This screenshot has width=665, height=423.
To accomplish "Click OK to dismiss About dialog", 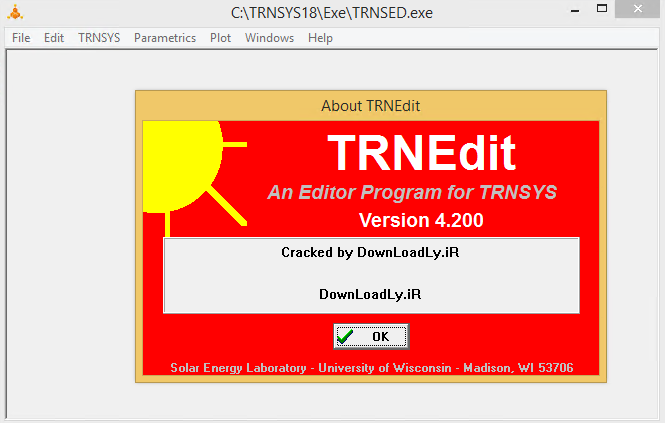I will point(371,336).
